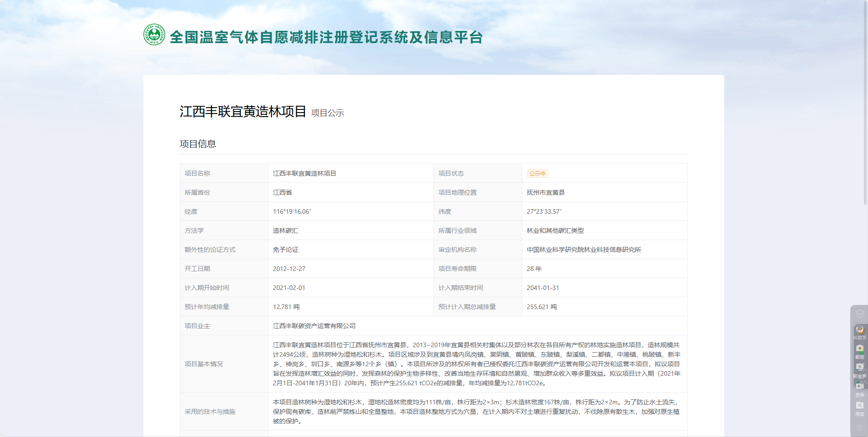Click the 项目公示 label beside the title
Viewport: 868px width, 437px height.
pyautogui.click(x=328, y=113)
